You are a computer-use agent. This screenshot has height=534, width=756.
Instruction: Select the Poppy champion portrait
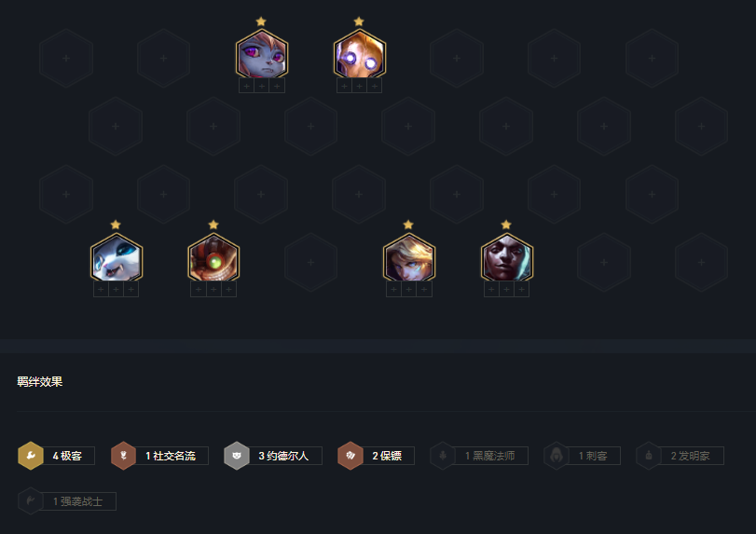[x=262, y=53]
